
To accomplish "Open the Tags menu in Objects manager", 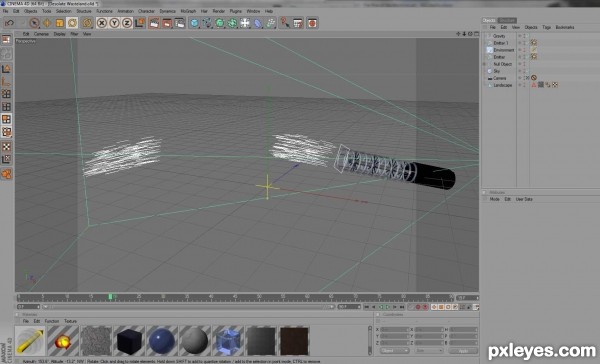I will coord(546,28).
